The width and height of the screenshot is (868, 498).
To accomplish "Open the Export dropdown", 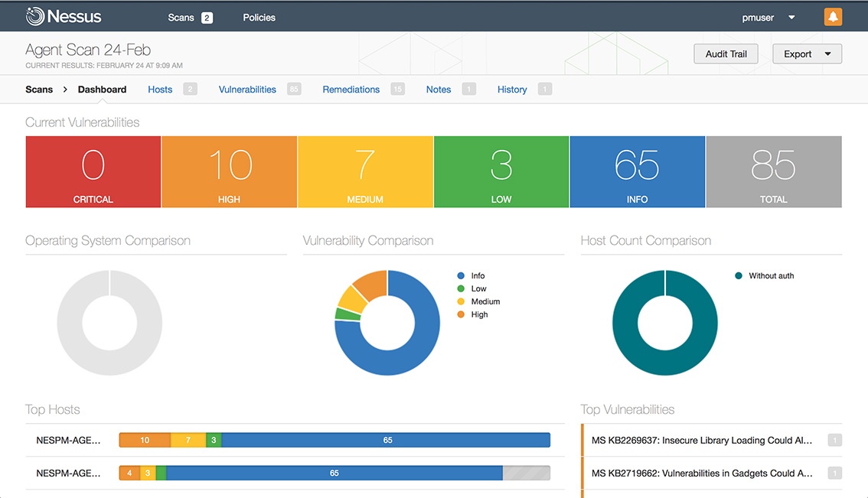I will pyautogui.click(x=806, y=54).
